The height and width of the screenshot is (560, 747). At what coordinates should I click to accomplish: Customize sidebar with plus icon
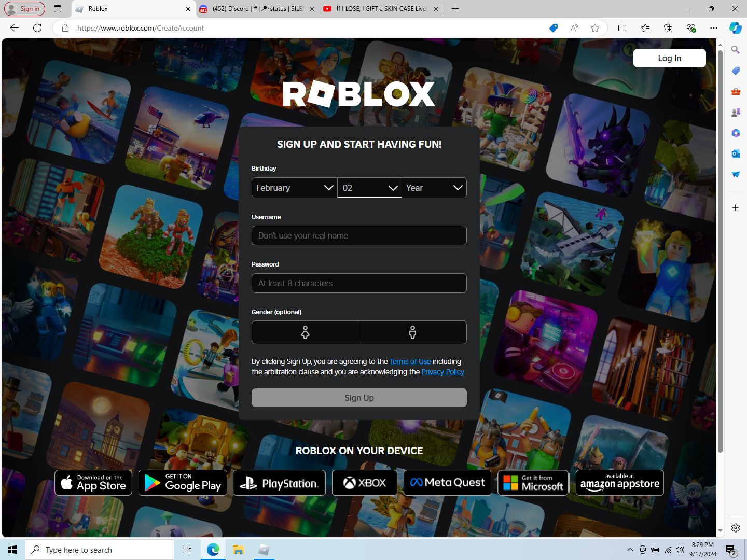pos(736,207)
